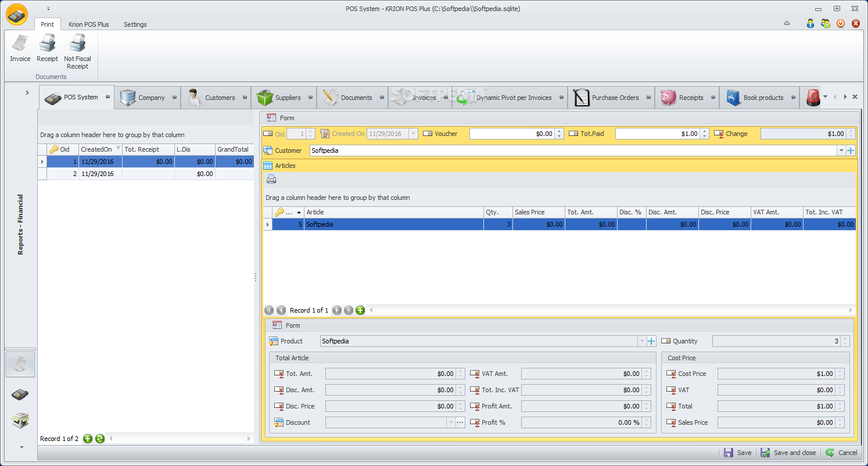Click the Save button

[x=738, y=453]
